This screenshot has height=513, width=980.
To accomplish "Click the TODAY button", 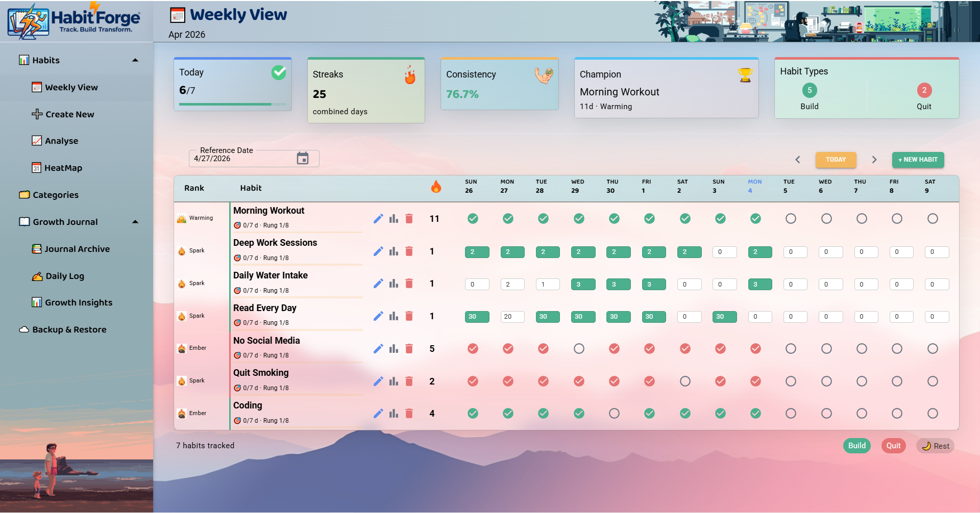I will point(836,160).
